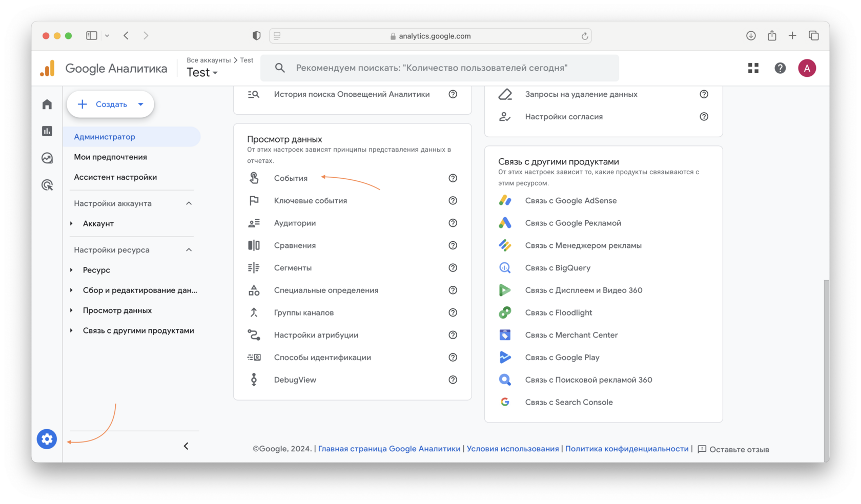Expand the Ресурс tree item
The width and height of the screenshot is (861, 504).
72,270
